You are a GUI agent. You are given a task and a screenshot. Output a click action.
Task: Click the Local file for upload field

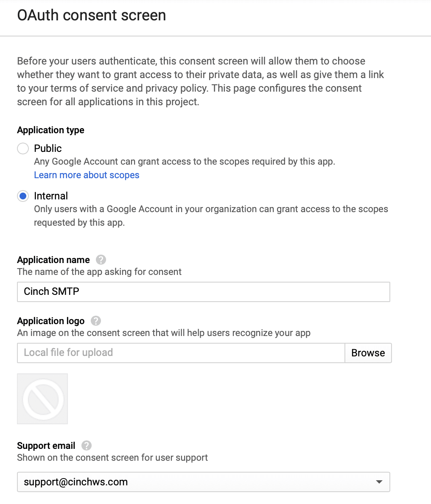[181, 353]
